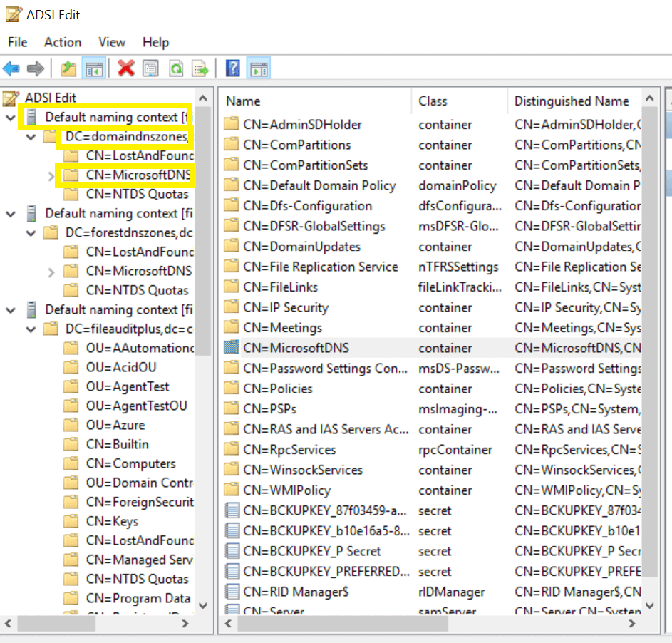The height and width of the screenshot is (643, 672).
Task: Click icon of CN=BCKUPKEY_PREFERRED row
Action: 232,572
